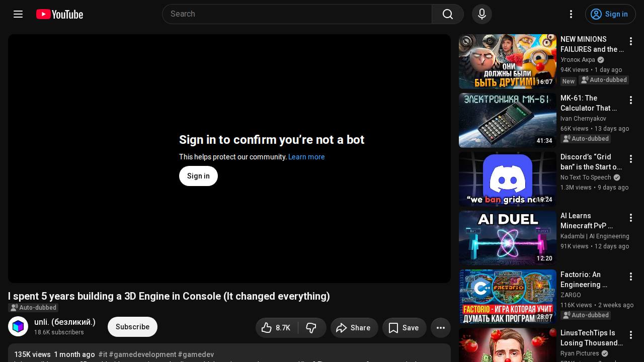This screenshot has width=644, height=362.
Task: Open the hamburger guide menu
Action: tap(18, 14)
